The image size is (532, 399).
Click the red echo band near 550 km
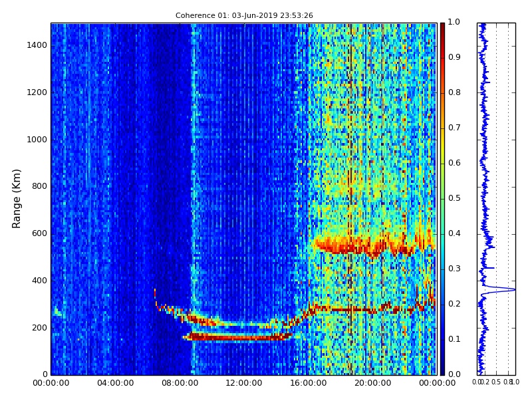click(364, 247)
